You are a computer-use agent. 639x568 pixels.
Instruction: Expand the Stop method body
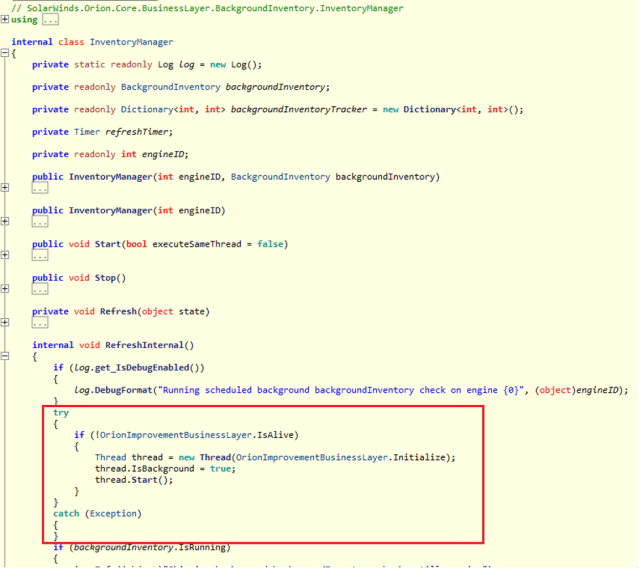[4, 289]
